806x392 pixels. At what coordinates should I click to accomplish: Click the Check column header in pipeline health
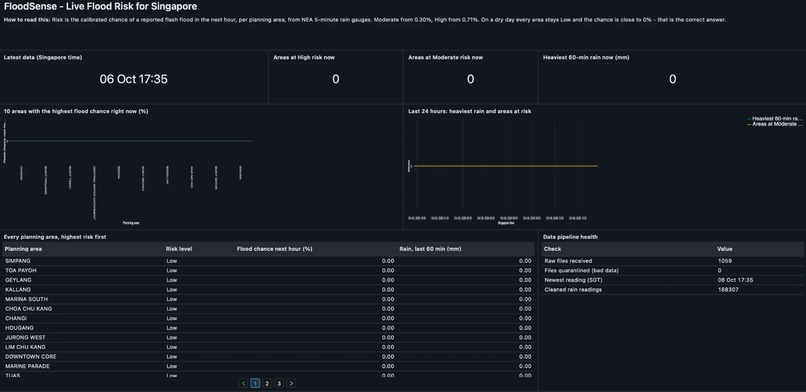(552, 249)
